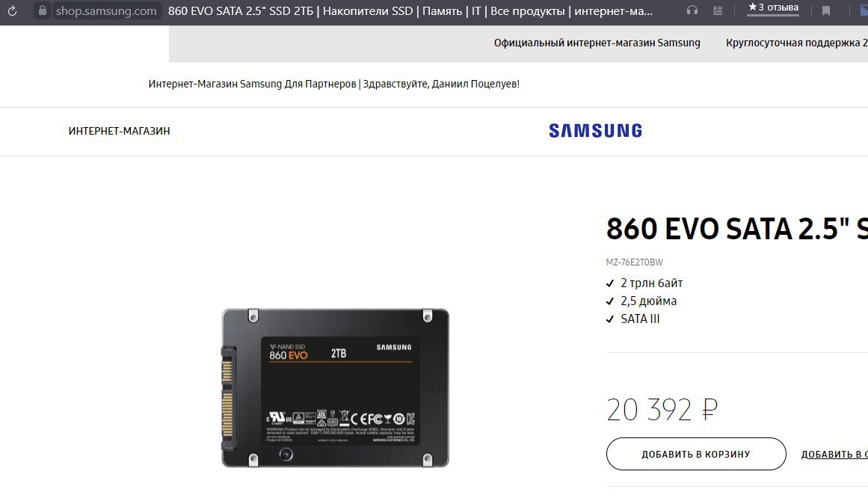
Task: Click the 'Здравствуйте, Даниил Поцелуев!' account greeting
Action: tap(441, 84)
